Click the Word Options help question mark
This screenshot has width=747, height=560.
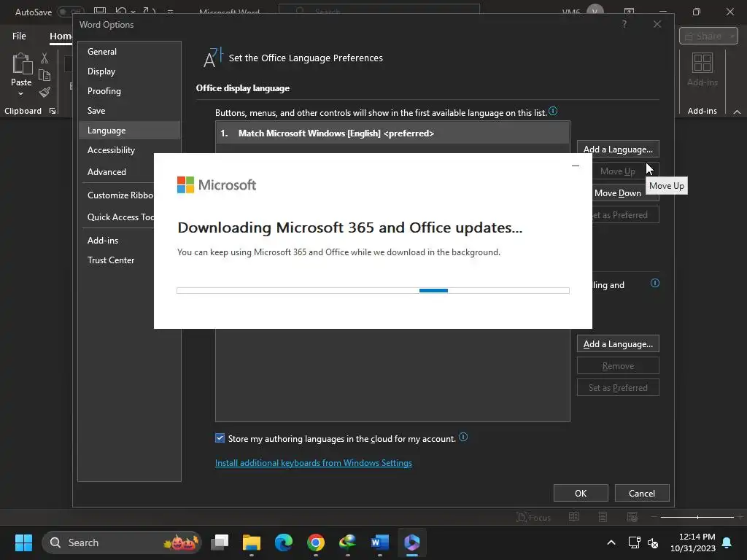click(x=624, y=24)
